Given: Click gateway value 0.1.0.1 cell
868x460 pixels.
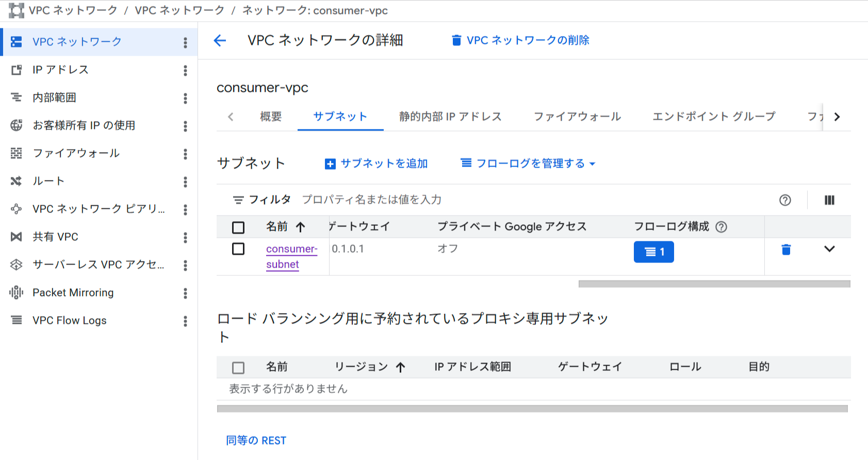Looking at the screenshot, I should (x=348, y=249).
